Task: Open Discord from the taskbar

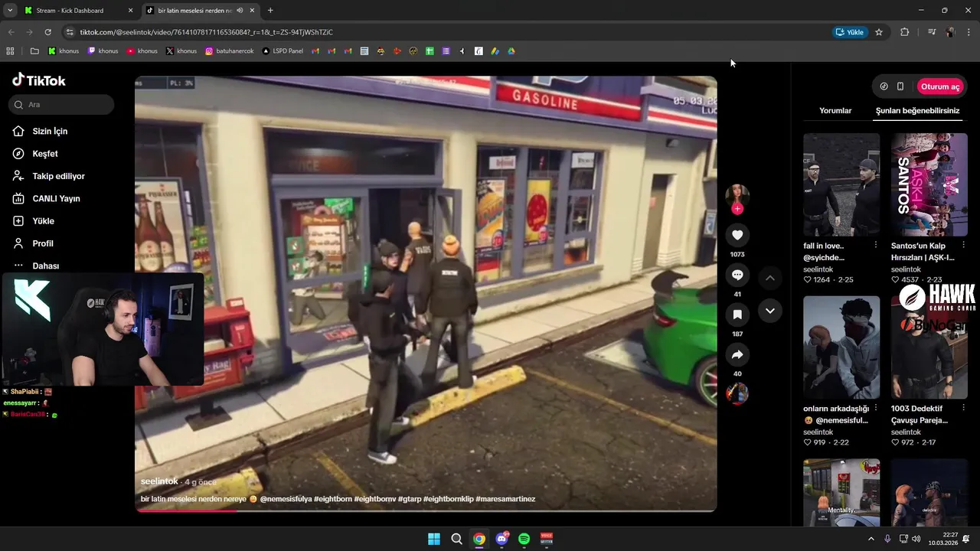Action: [502, 539]
